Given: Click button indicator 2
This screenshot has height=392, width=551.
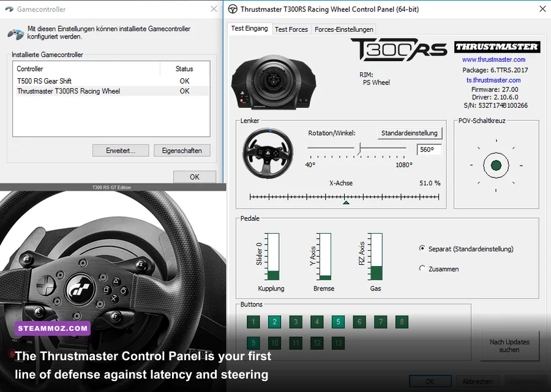Looking at the screenshot, I should [274, 322].
